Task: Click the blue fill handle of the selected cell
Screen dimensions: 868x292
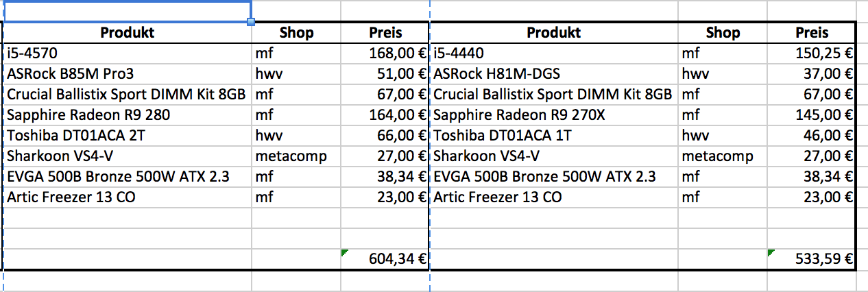Action: [x=251, y=22]
